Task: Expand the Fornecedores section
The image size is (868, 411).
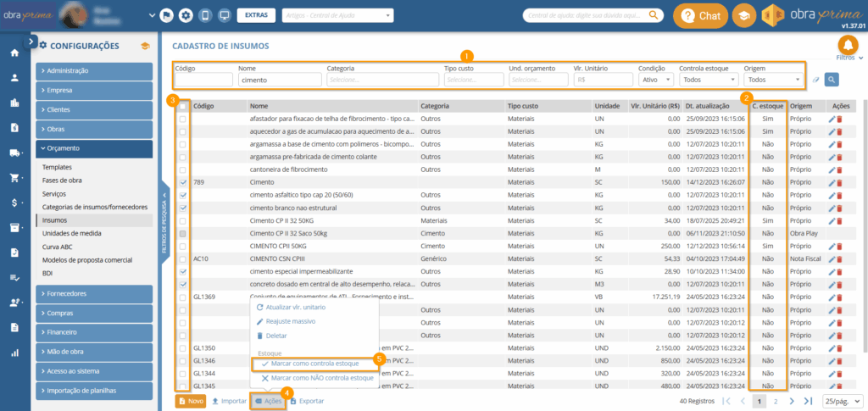Action: pyautogui.click(x=94, y=294)
